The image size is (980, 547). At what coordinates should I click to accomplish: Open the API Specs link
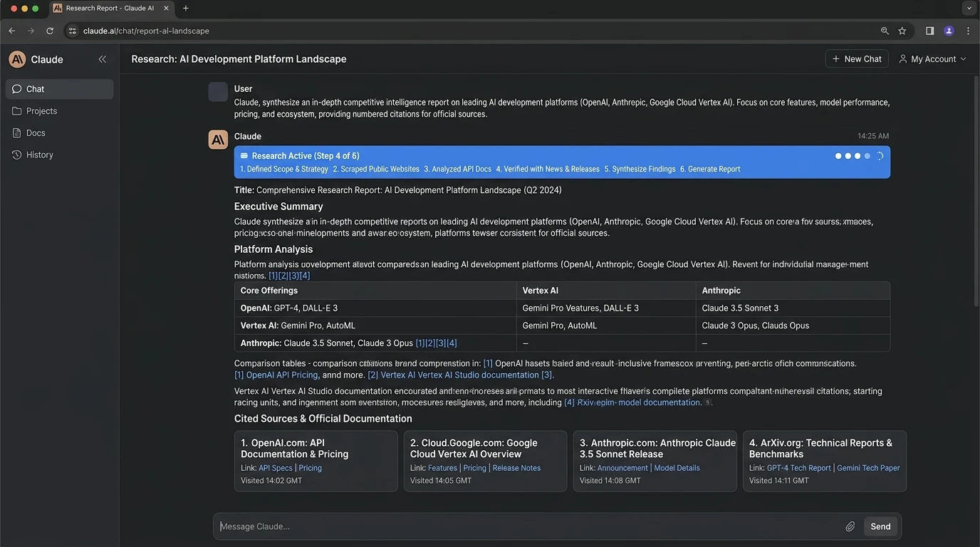(276, 468)
